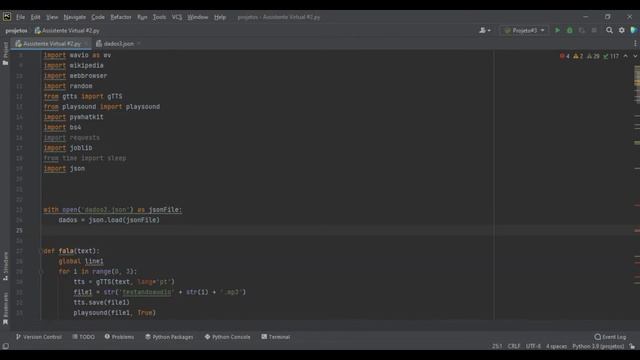640x360 pixels.
Task: Go to next highlighted error down arrow
Action: [635, 56]
